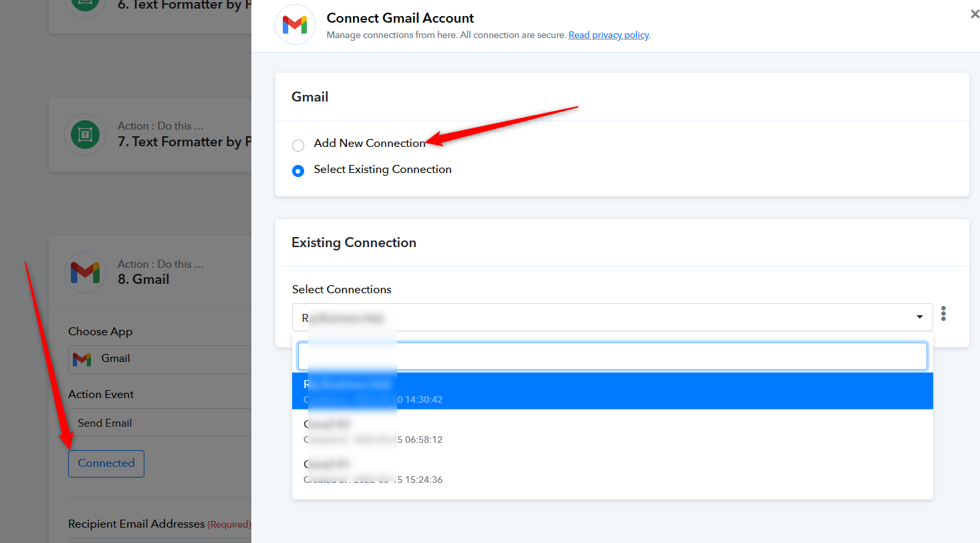Click the Text Formatter icon on step 7
The image size is (980, 543).
click(85, 135)
